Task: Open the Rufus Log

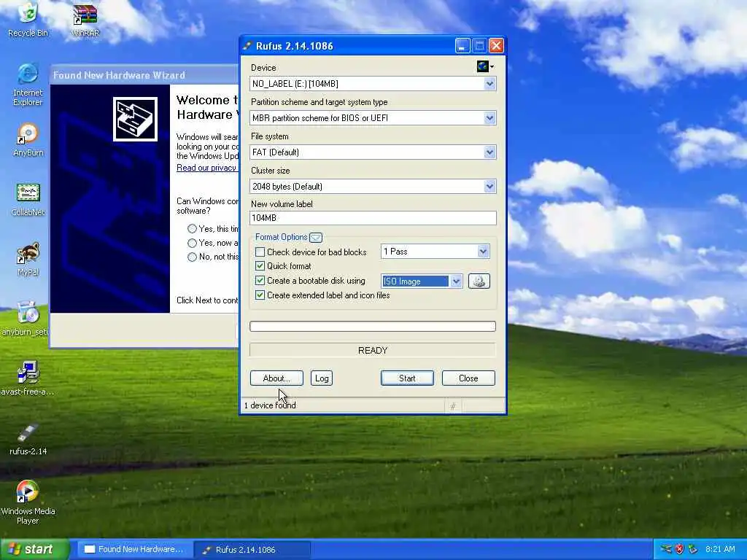Action: [322, 378]
